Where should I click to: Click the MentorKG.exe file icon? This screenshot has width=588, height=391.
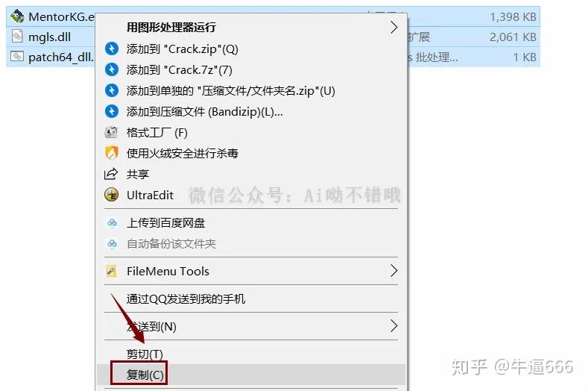click(17, 16)
